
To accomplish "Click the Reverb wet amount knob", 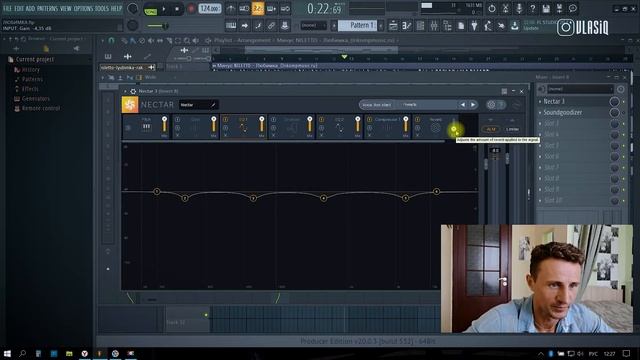I will tap(453, 129).
